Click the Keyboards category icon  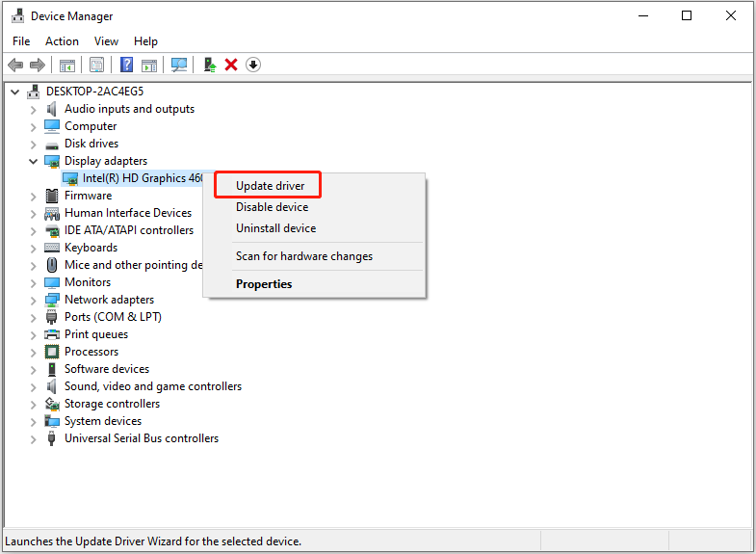click(52, 248)
